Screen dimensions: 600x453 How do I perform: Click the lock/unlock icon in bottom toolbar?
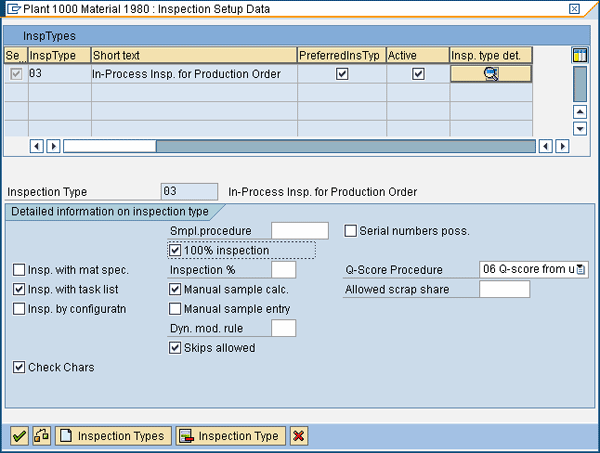click(x=41, y=436)
